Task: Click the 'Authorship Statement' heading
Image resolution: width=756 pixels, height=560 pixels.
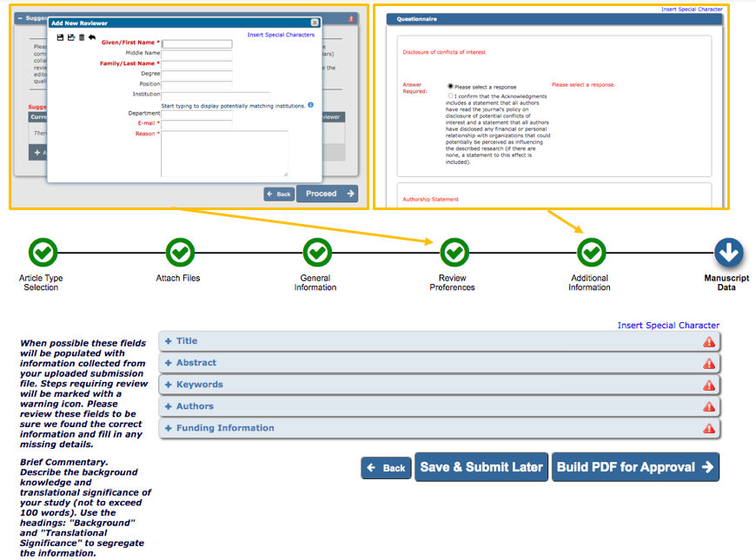Action: coord(430,199)
